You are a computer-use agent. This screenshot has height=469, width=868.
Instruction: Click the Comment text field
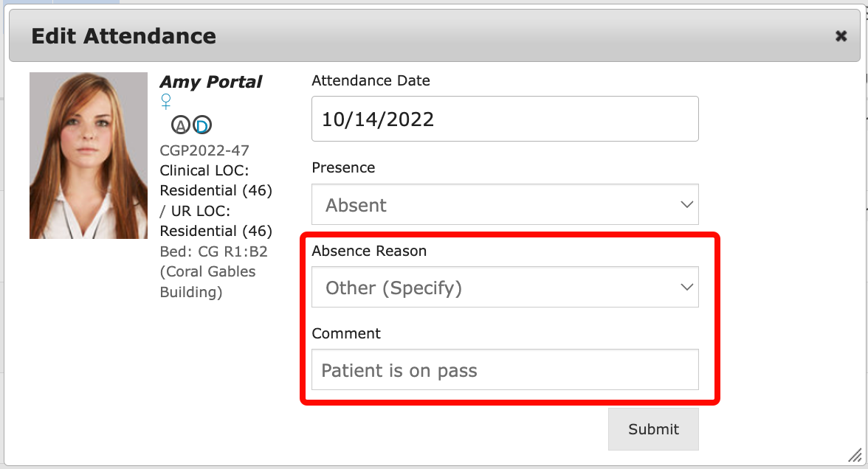point(505,370)
